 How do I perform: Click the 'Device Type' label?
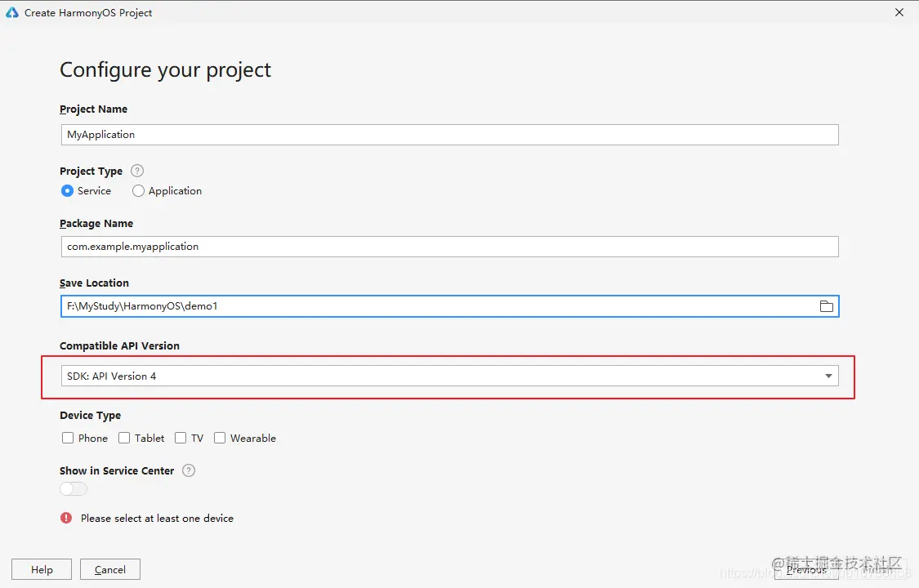(x=90, y=415)
